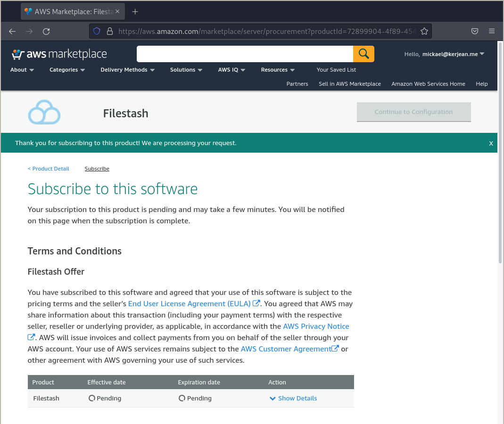504x424 pixels.
Task: Open the AWS Customer Agreement link
Action: 286,349
